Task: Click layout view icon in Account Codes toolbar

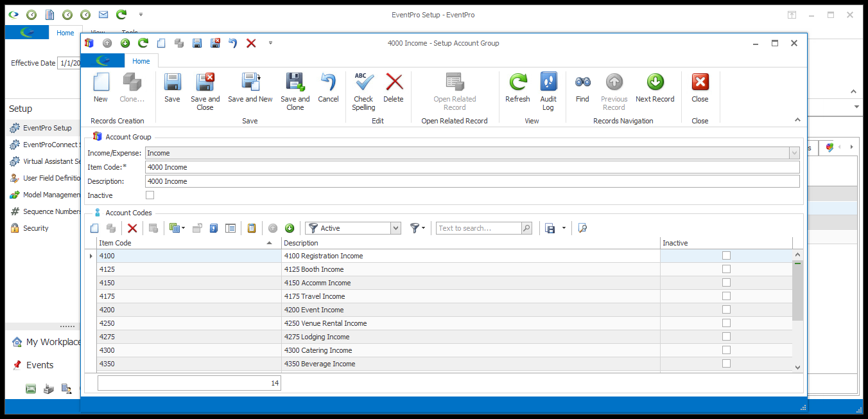Action: 230,228
